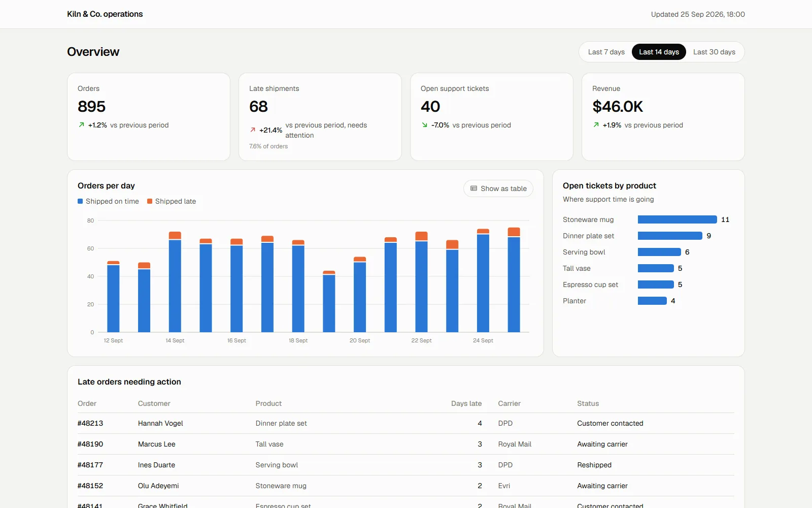Image resolution: width=812 pixels, height=508 pixels.
Task: Click the Shipped on time blue legend swatch
Action: coord(80,201)
